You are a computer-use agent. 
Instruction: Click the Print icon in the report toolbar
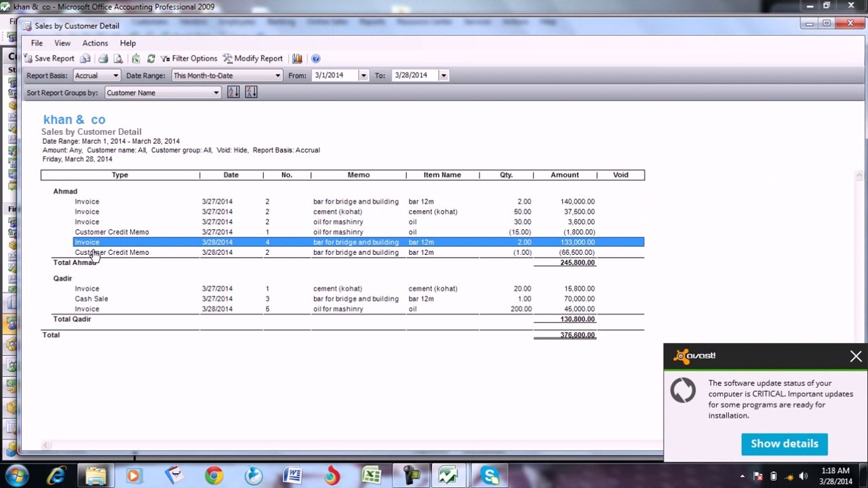click(103, 59)
